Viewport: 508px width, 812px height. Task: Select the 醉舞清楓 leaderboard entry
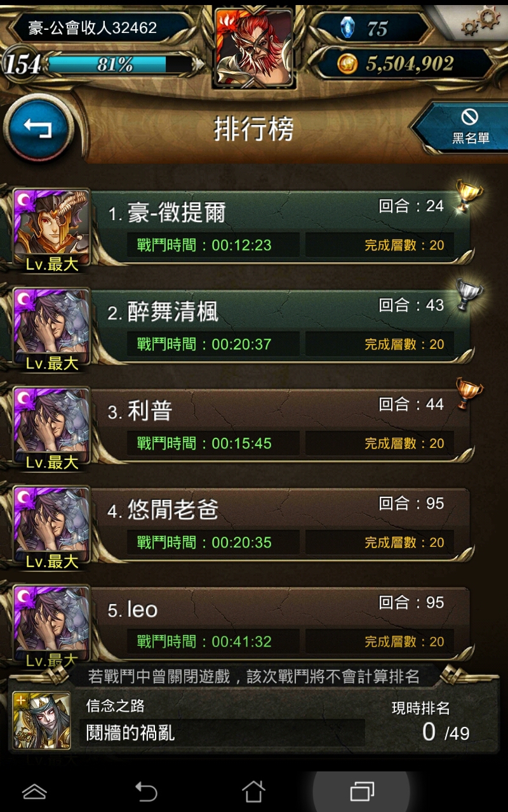[241, 327]
